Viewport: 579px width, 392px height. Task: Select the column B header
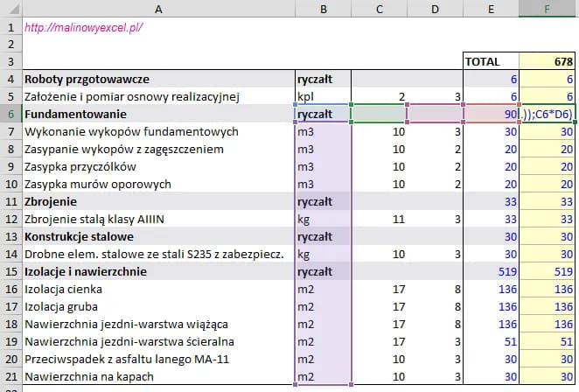tap(323, 9)
